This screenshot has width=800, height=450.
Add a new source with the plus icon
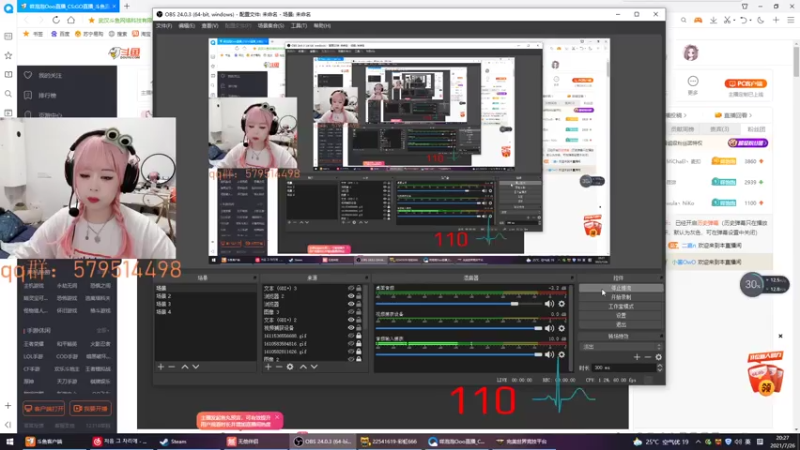[268, 367]
